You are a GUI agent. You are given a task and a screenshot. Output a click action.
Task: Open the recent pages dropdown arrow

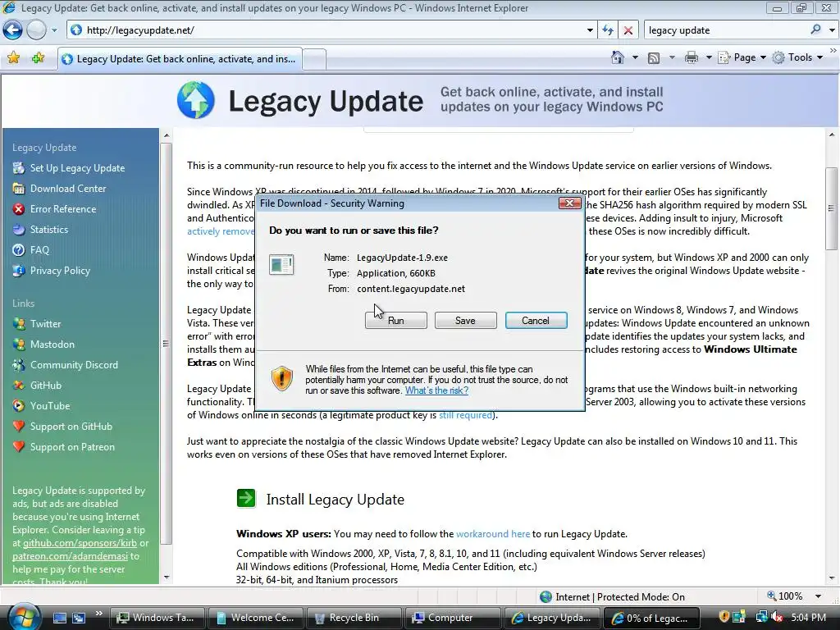click(54, 30)
